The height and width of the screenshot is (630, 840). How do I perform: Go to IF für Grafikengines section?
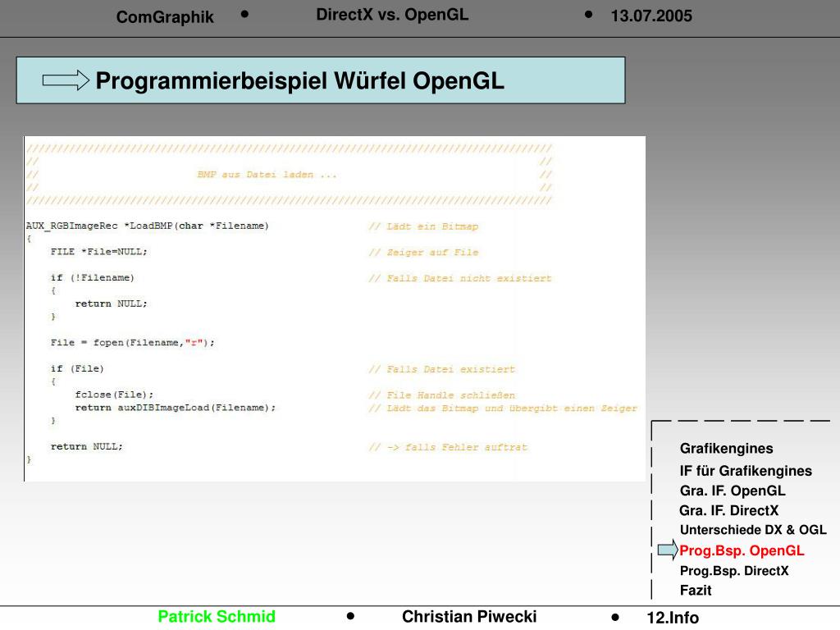pos(746,471)
